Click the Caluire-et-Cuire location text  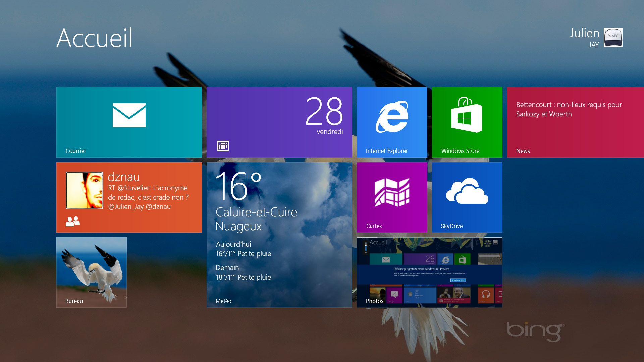pos(256,212)
